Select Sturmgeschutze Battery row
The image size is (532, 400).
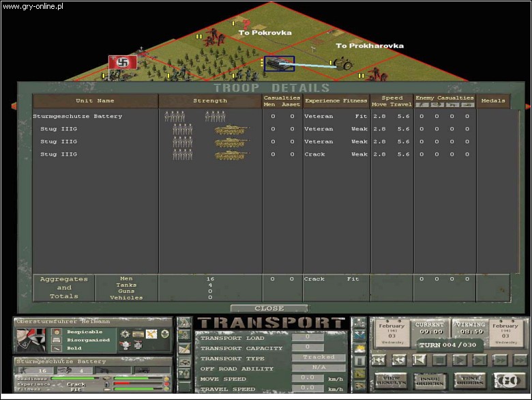pyautogui.click(x=78, y=117)
